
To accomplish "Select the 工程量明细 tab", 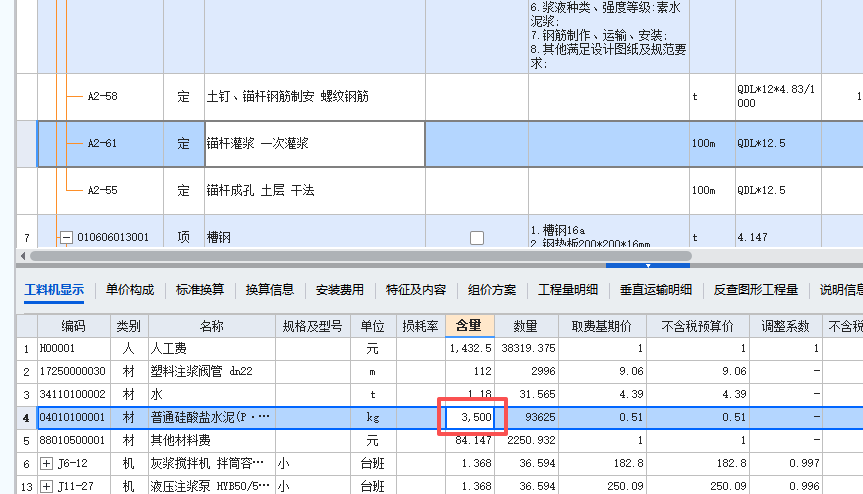I will coord(568,290).
